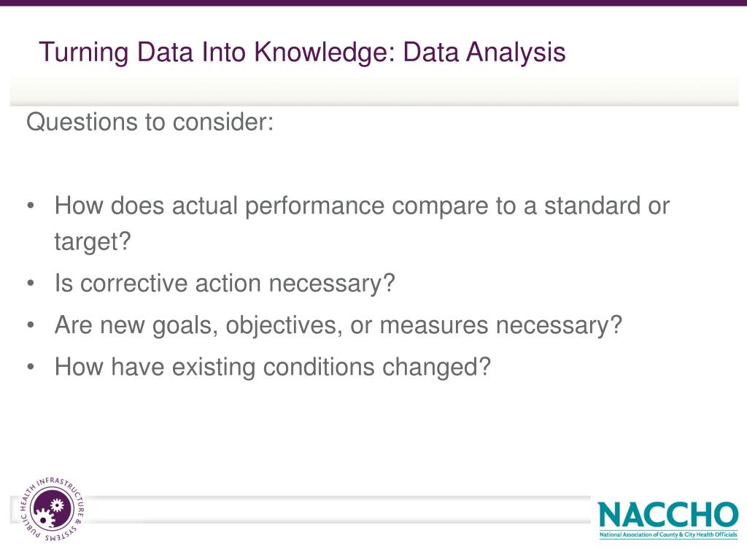Click the text "How have existing conditions changed?"
This screenshot has width=747, height=560.
tap(273, 367)
